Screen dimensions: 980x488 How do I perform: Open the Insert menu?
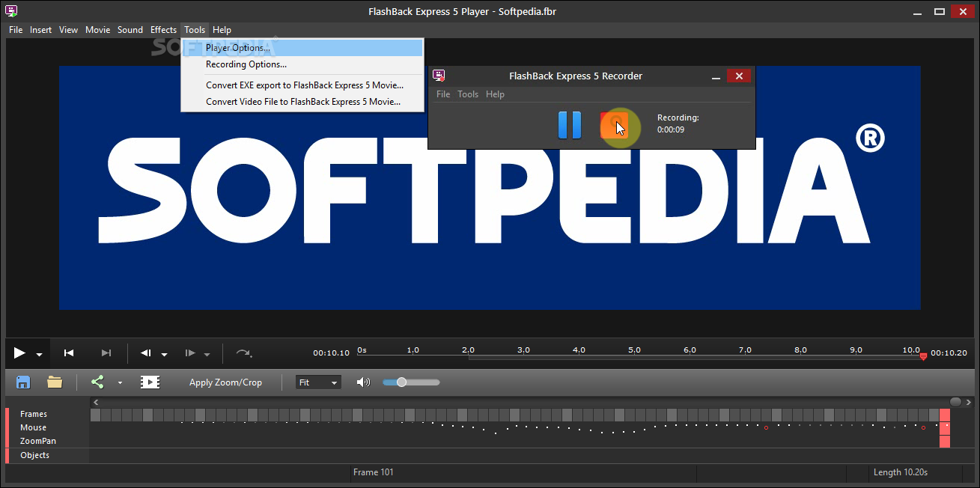tap(40, 30)
